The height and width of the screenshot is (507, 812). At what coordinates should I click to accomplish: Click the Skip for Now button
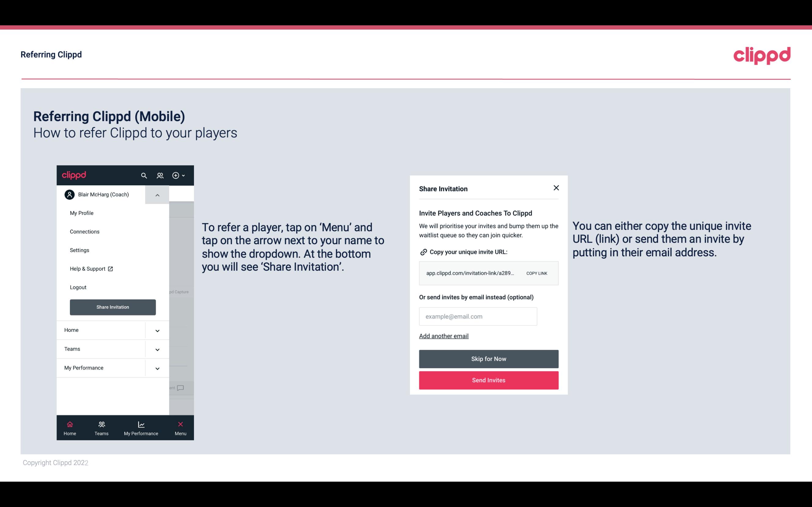point(489,359)
